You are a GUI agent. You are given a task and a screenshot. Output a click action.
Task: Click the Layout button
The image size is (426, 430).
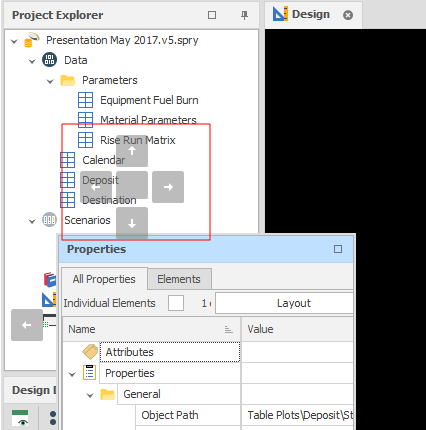[x=284, y=303]
